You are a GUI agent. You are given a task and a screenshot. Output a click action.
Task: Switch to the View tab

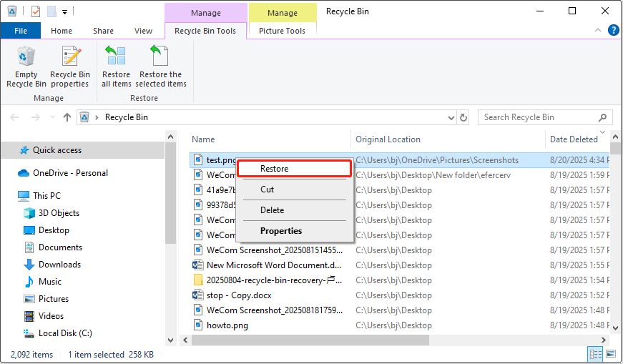[143, 31]
